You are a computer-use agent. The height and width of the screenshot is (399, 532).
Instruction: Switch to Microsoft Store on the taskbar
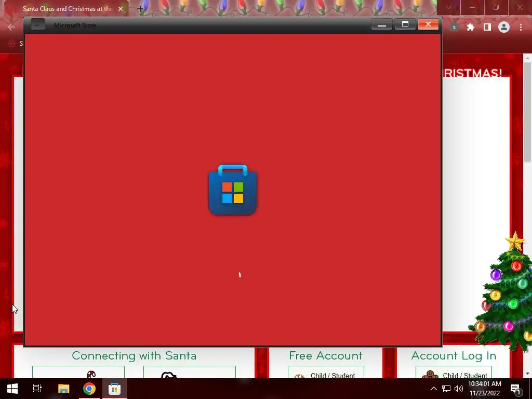pyautogui.click(x=115, y=389)
